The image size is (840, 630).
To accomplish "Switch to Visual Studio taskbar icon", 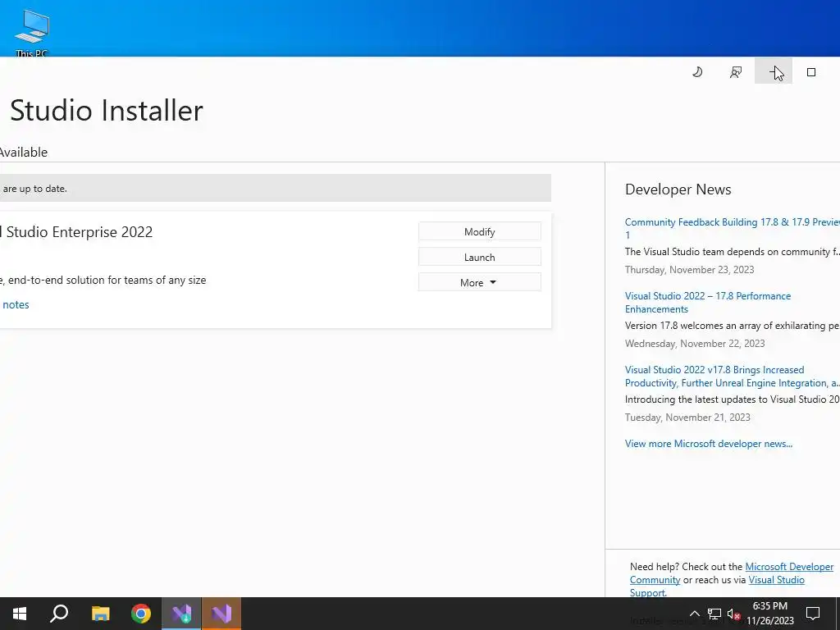I will pos(221,614).
